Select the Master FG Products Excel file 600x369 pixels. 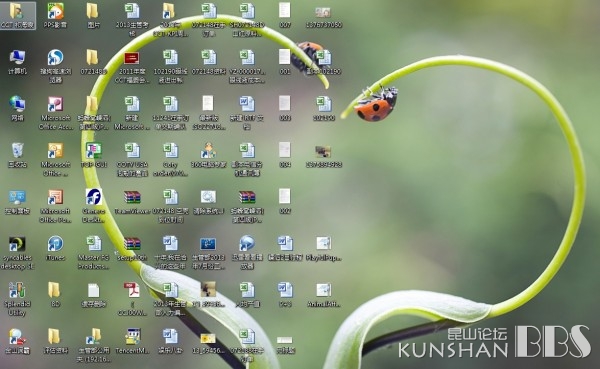click(94, 244)
